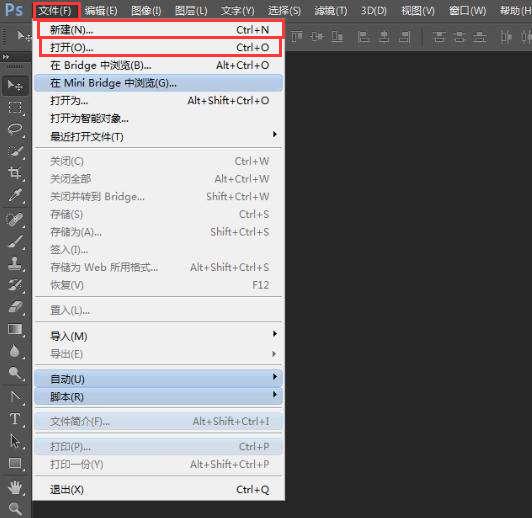This screenshot has height=518, width=532.
Task: Select the Dodge tool
Action: pos(15,373)
